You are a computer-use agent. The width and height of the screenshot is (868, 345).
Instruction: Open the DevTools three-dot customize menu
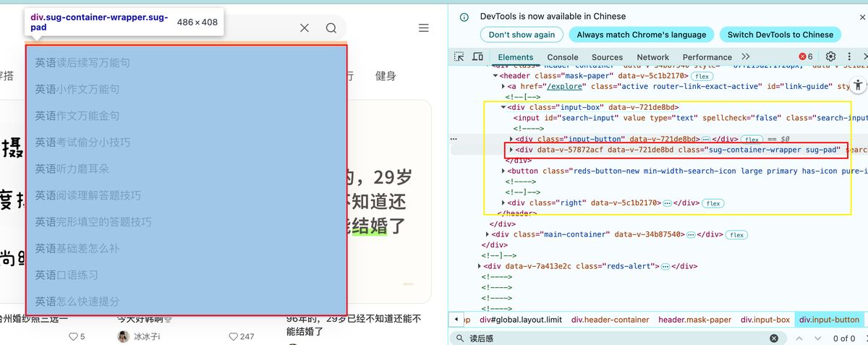point(849,56)
